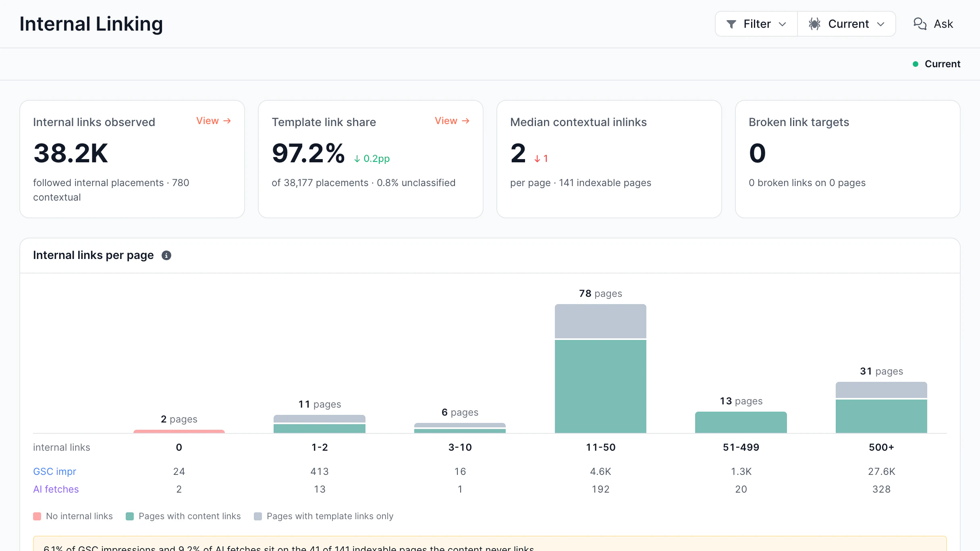Viewport: 980px width, 551px height.
Task: Click the 1-2 links bar
Action: tap(320, 424)
